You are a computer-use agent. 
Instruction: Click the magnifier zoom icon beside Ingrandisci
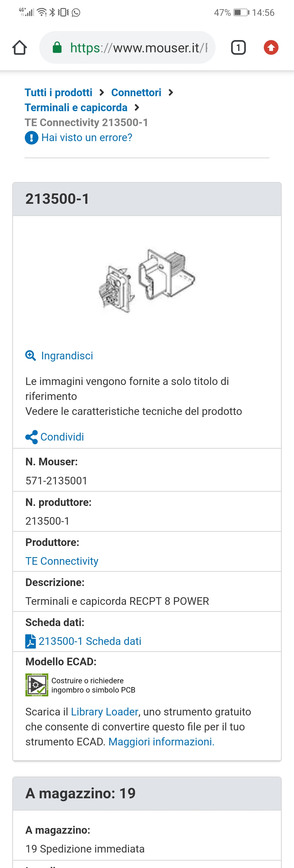pyautogui.click(x=31, y=356)
